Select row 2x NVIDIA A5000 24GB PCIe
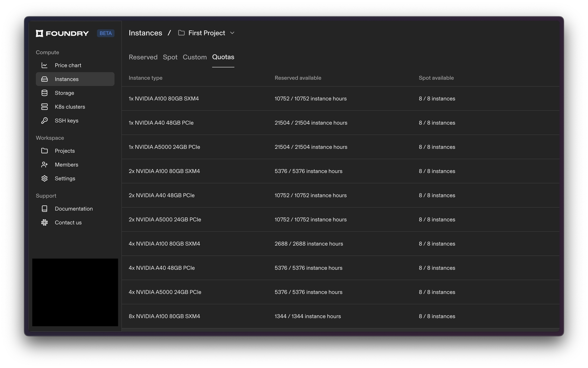This screenshot has height=368, width=588. (x=340, y=219)
